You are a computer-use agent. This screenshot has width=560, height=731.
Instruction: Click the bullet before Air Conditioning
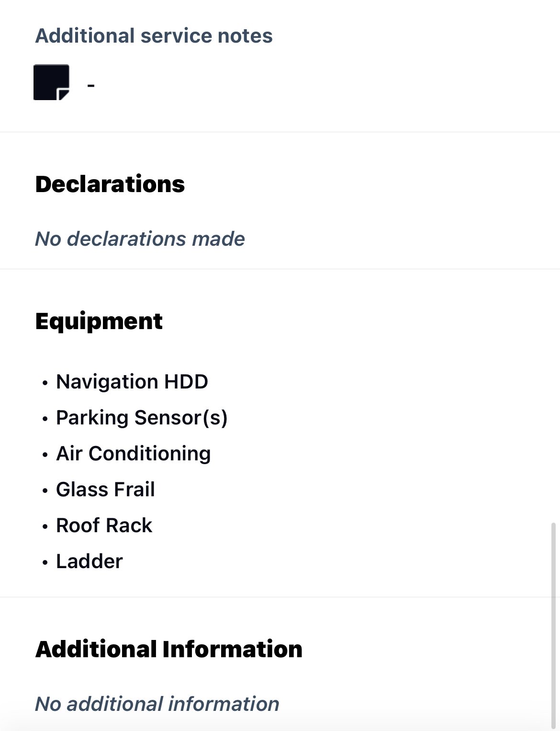[45, 455]
